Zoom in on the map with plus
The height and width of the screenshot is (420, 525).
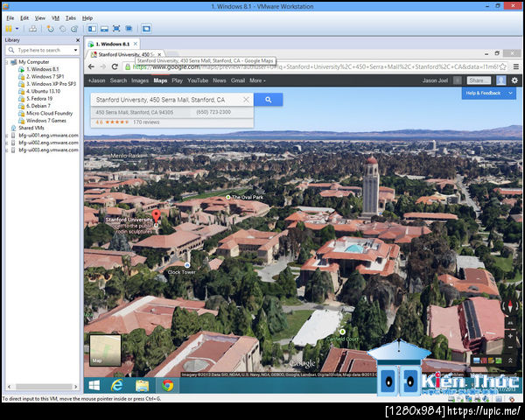pyautogui.click(x=511, y=336)
